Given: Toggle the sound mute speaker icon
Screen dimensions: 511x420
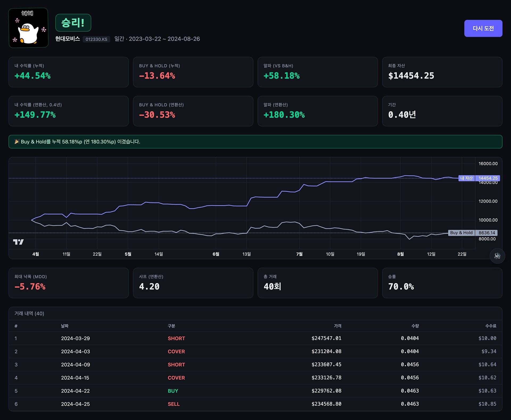Looking at the screenshot, I should (x=497, y=256).
